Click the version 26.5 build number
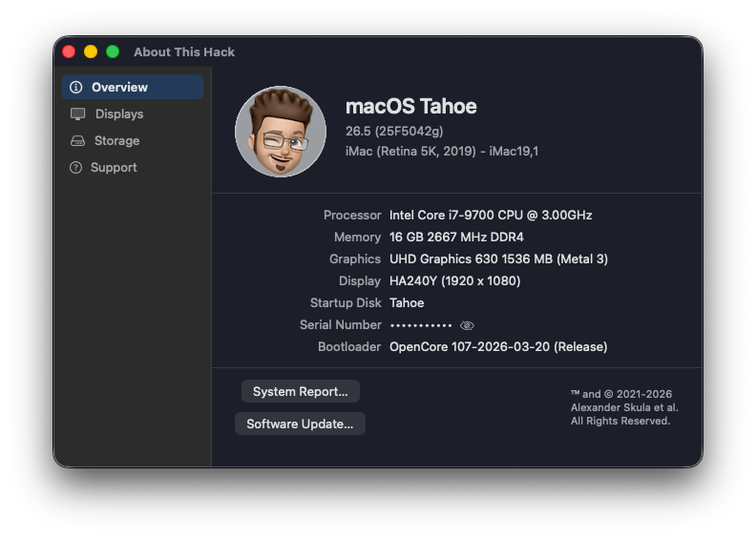The width and height of the screenshot is (756, 538). pos(394,131)
